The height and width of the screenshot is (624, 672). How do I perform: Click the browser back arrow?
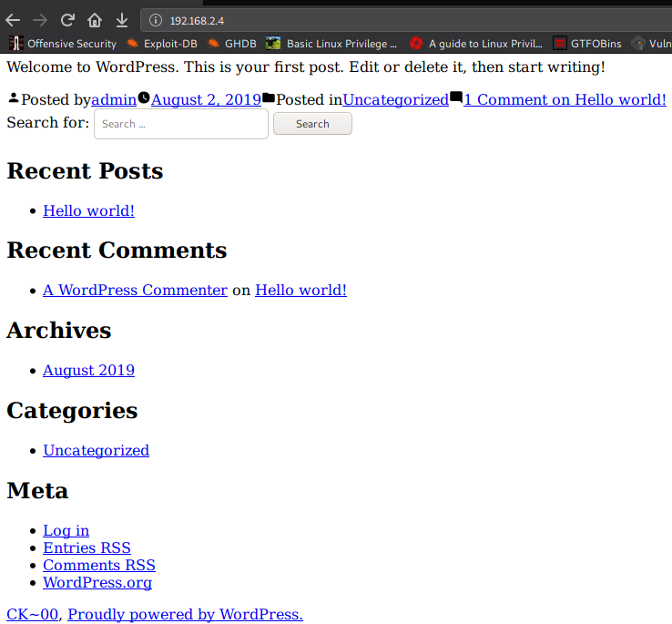[13, 20]
